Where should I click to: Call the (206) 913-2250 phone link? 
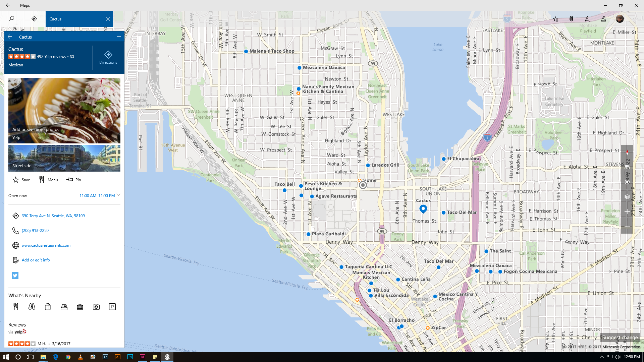(x=35, y=231)
